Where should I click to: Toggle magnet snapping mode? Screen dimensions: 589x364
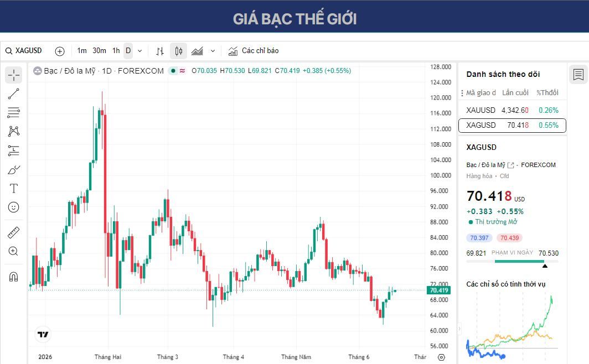point(13,277)
